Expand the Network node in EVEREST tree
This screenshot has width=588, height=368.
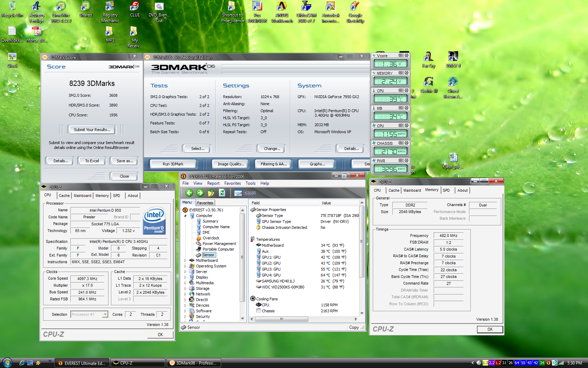click(x=185, y=294)
